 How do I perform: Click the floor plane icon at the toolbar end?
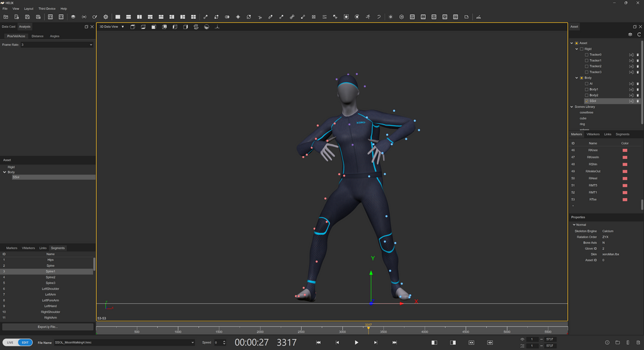[x=478, y=17]
